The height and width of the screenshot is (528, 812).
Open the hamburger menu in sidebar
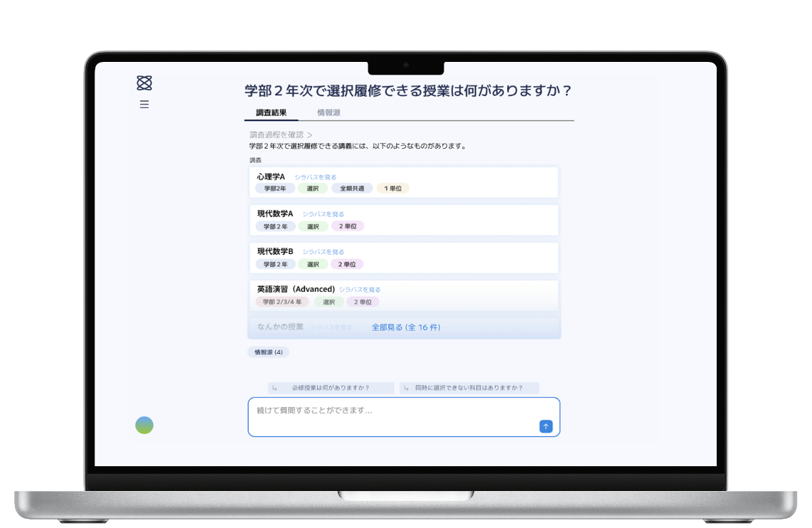pyautogui.click(x=144, y=105)
